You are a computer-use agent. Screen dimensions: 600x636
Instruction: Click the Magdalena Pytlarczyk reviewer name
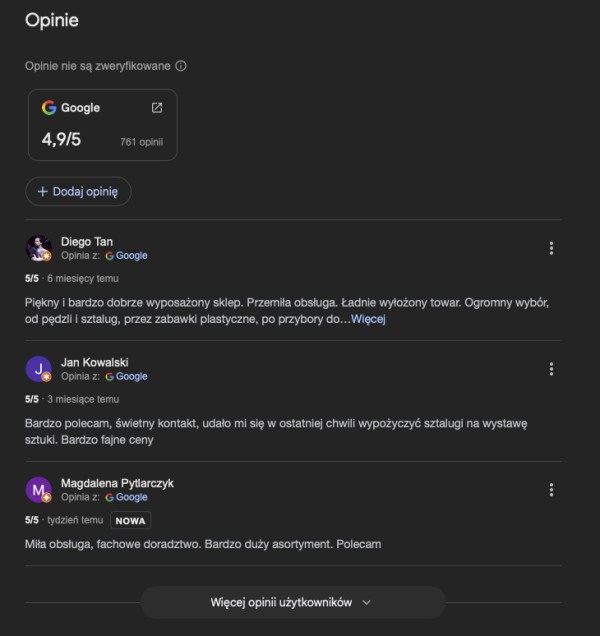pyautogui.click(x=117, y=483)
